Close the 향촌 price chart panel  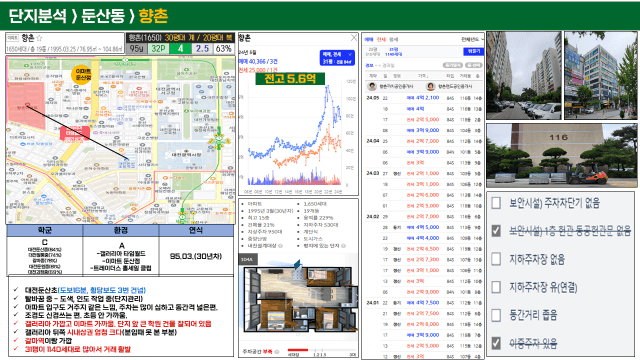354,38
